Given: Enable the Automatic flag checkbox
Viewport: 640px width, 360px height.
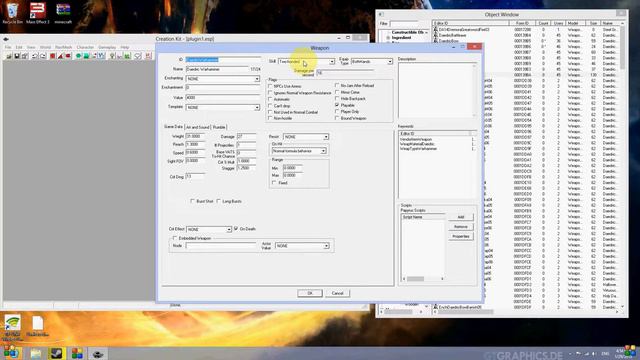Looking at the screenshot, I should pos(270,99).
